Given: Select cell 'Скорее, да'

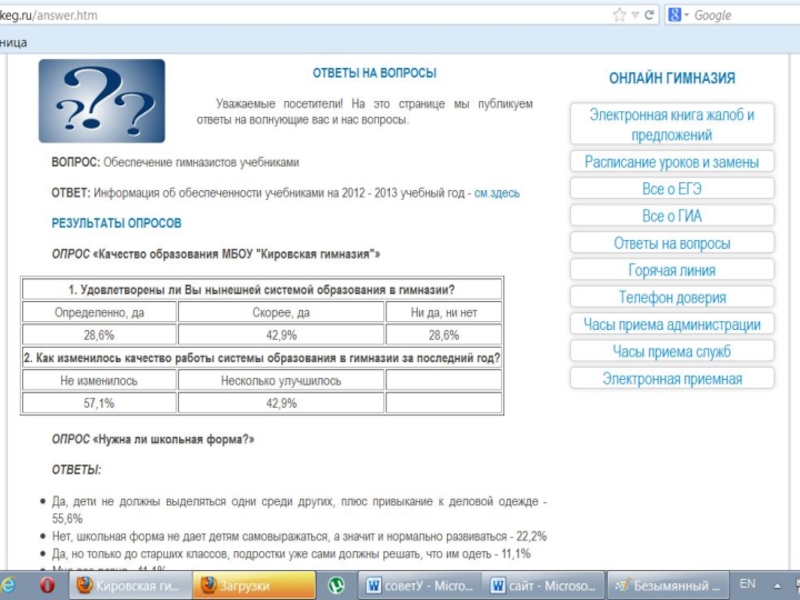Looking at the screenshot, I should tap(281, 312).
